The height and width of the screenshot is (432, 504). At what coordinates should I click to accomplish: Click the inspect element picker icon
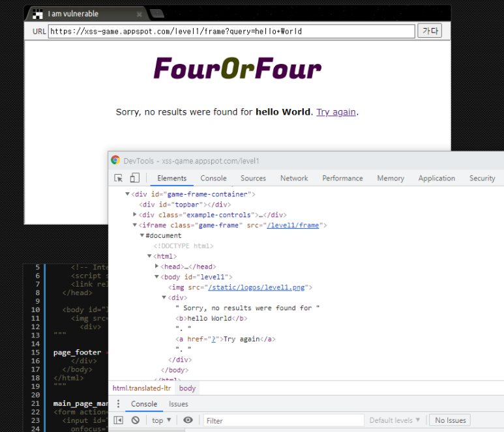[118, 179]
